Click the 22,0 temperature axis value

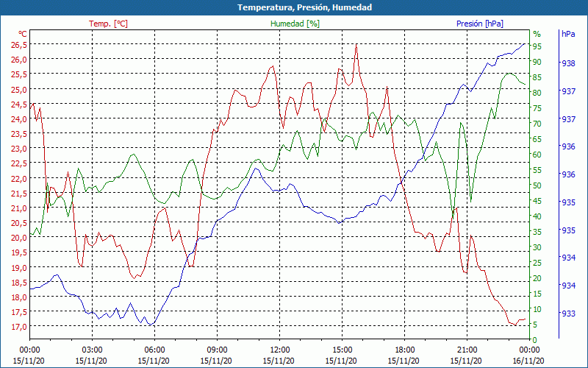(19, 178)
